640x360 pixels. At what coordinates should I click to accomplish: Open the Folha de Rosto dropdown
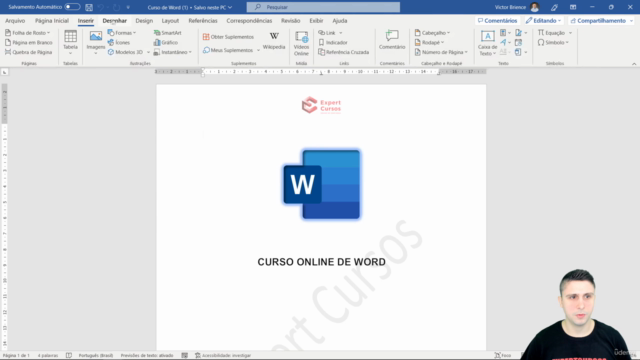pos(27,33)
